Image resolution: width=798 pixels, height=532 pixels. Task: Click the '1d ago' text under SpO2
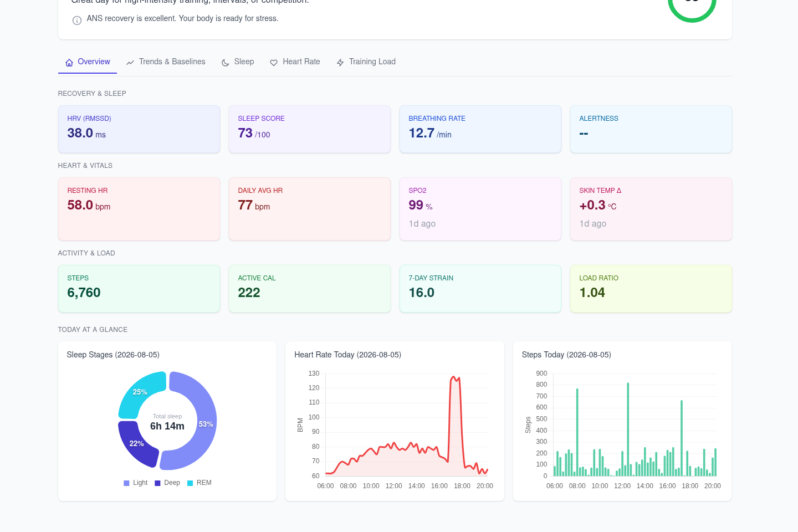pos(422,223)
